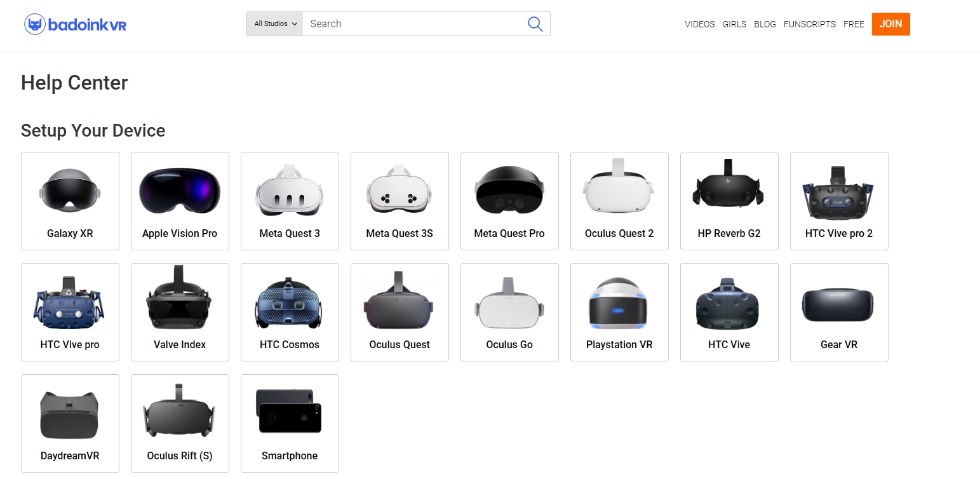Open the GIRLS page link

click(x=734, y=24)
